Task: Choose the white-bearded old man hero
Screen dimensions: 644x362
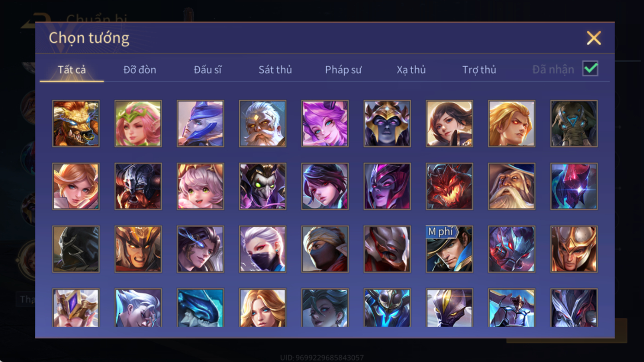Action: 263,124
